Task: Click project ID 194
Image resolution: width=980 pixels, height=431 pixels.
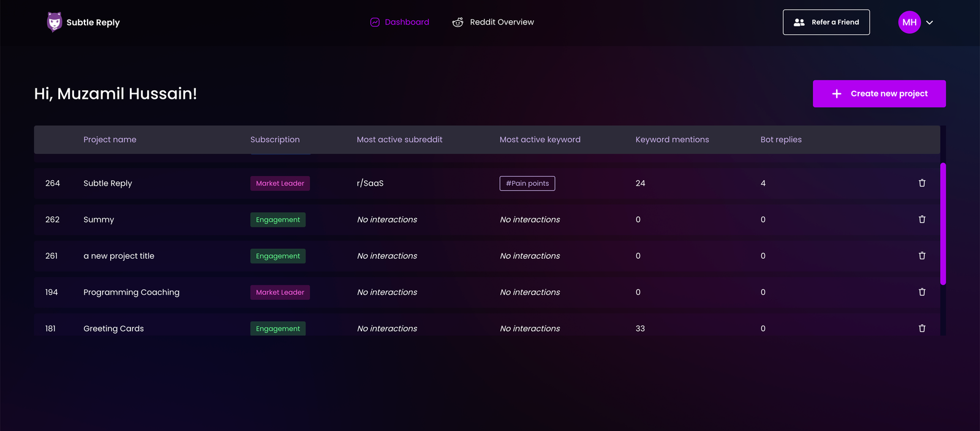Action: point(51,292)
